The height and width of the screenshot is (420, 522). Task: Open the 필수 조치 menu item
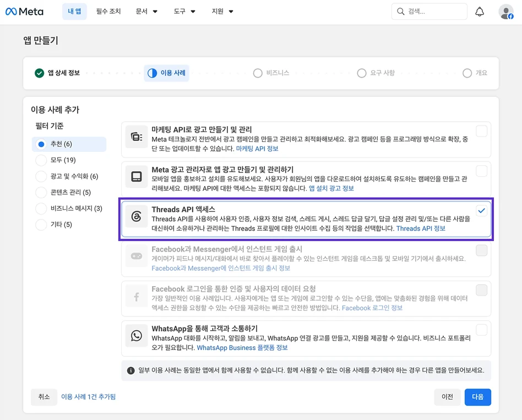coord(108,12)
